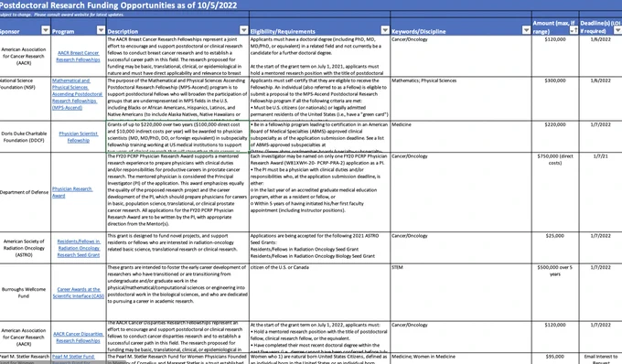This screenshot has height=364, width=622.
Task: Select the 'Burroughs Wellcome Fund' sponsor cell
Action: coord(25,293)
